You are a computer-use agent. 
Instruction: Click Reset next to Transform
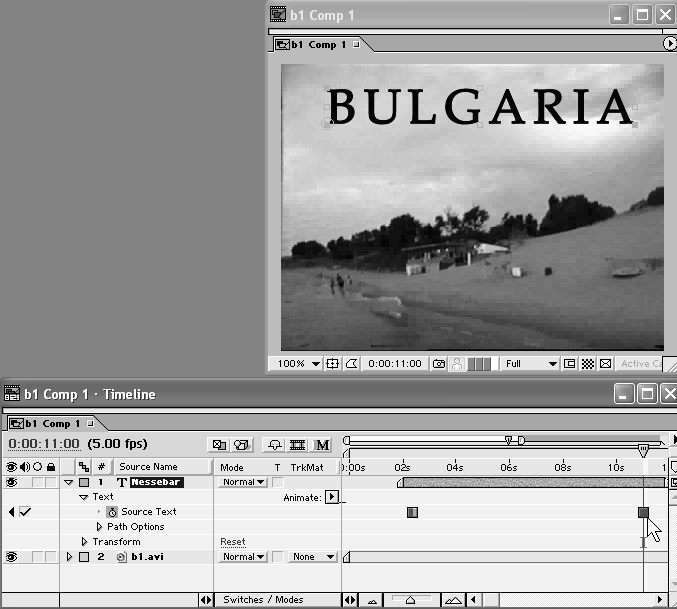[232, 542]
